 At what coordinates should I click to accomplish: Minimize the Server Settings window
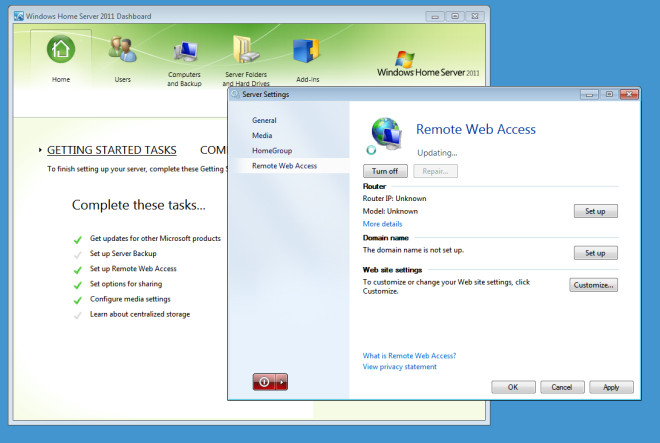(x=589, y=94)
